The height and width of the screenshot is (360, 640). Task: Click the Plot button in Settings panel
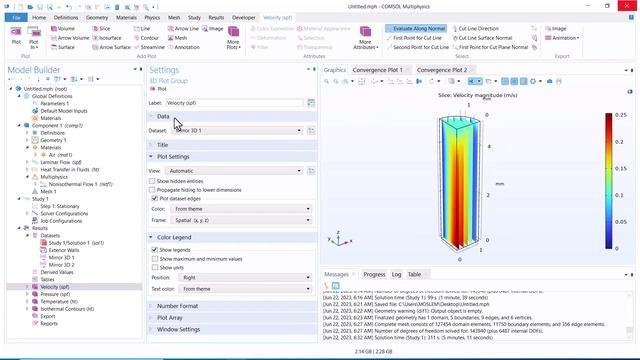click(x=158, y=89)
